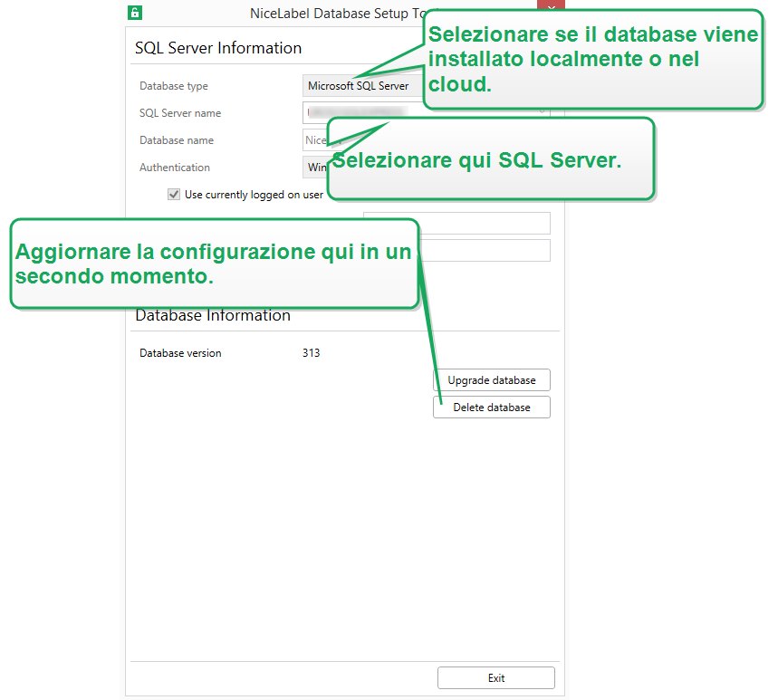Click the database version value 313
This screenshot has width=778, height=700.
coord(311,353)
